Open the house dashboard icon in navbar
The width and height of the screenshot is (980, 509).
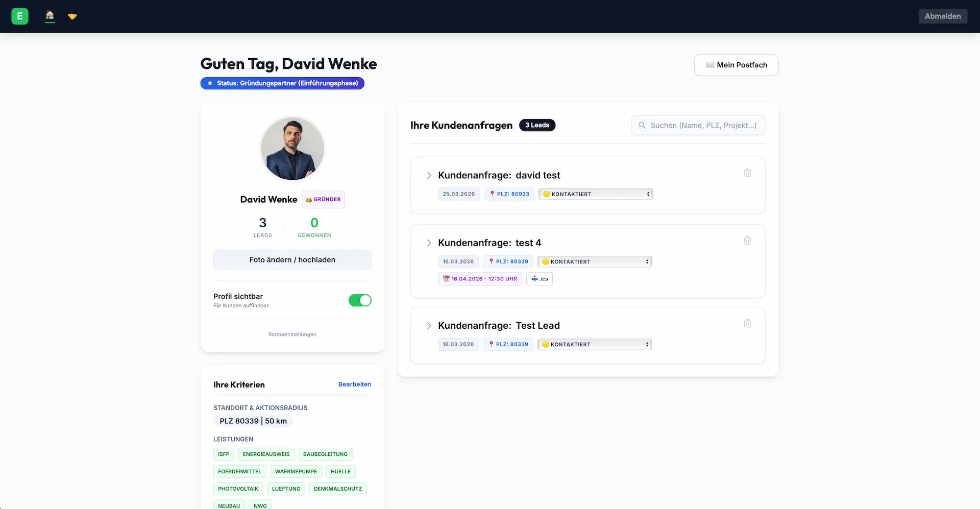(50, 16)
